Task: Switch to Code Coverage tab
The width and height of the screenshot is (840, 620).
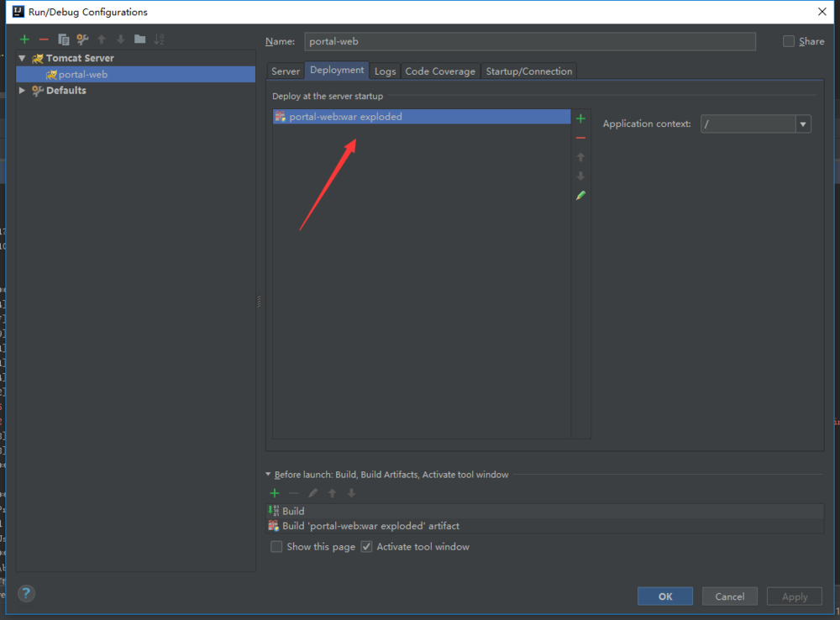Action: (440, 71)
